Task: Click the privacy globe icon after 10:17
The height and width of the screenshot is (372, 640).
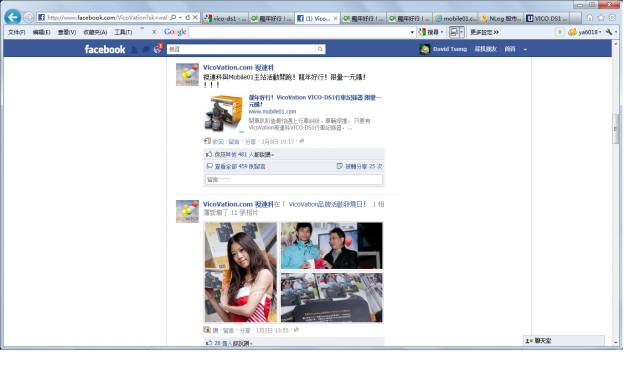Action: tap(302, 141)
